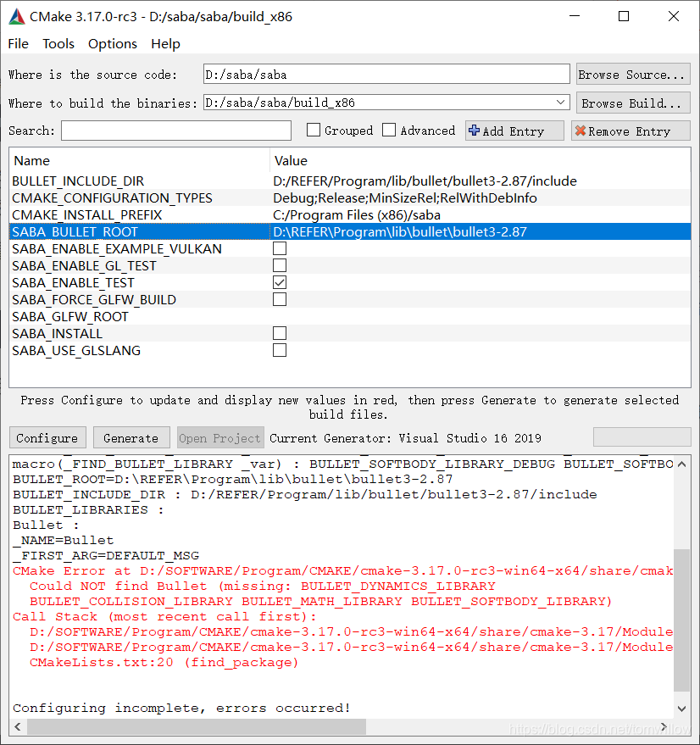Click the Search input field

pyautogui.click(x=176, y=131)
